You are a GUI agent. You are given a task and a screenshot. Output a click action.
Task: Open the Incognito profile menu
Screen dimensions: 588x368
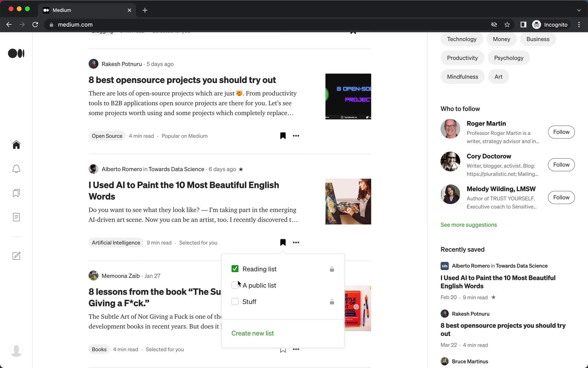[552, 25]
